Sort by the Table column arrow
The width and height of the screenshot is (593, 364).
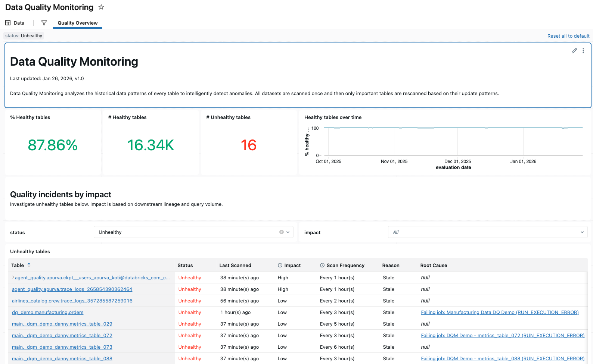click(x=29, y=265)
